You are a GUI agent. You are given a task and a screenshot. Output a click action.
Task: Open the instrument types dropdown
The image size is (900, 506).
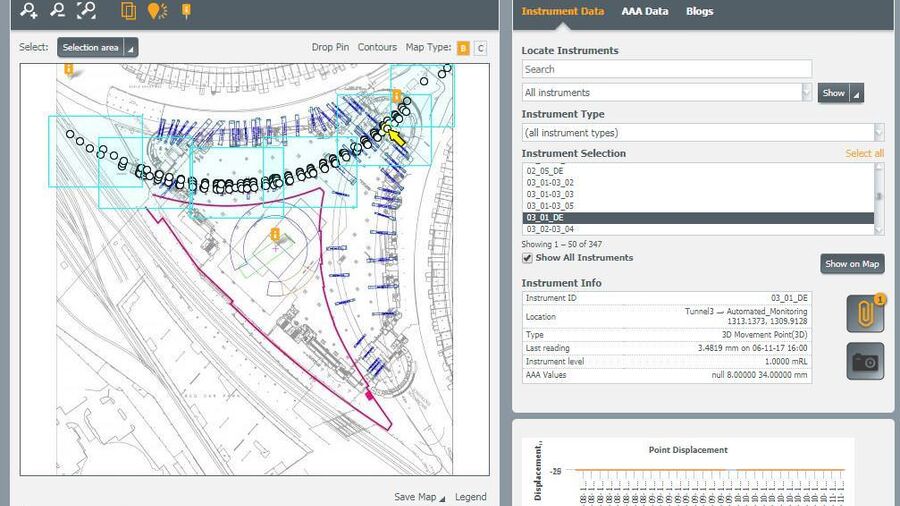(702, 133)
